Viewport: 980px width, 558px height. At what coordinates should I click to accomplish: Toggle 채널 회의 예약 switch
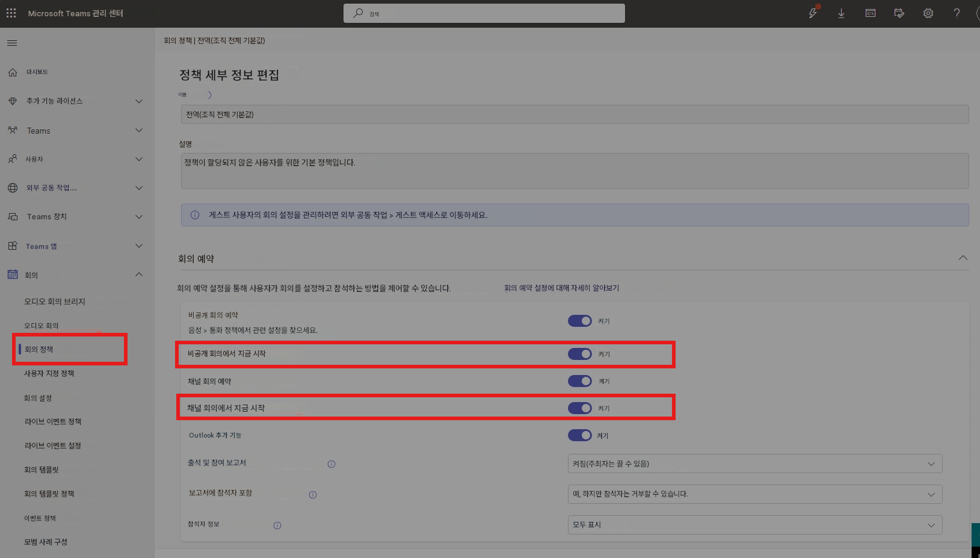coord(580,381)
